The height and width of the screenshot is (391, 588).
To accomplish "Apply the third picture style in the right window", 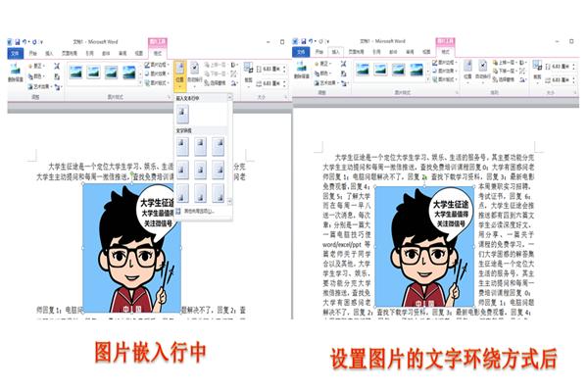I will coord(398,70).
